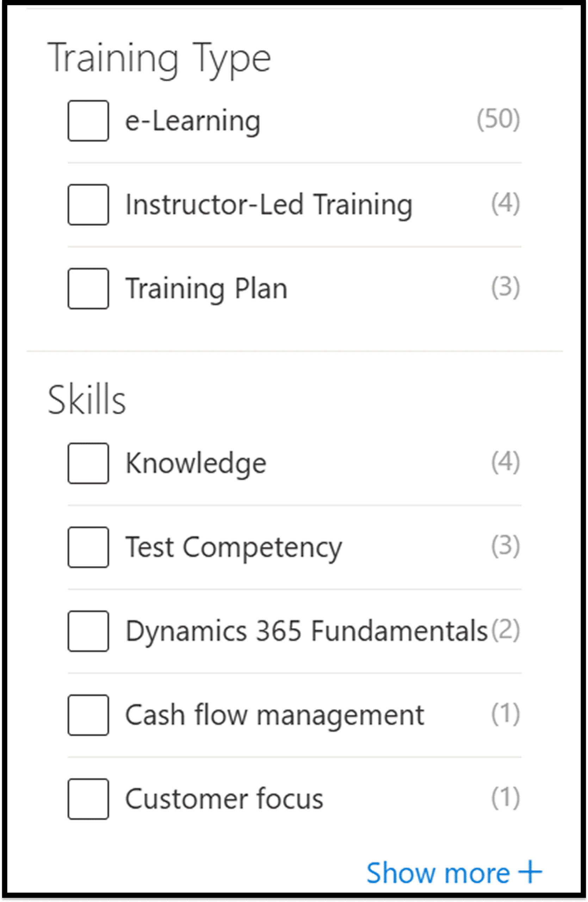Viewport: 588px width, 902px height.
Task: Toggle the Test Competency checkbox
Action: click(x=88, y=547)
